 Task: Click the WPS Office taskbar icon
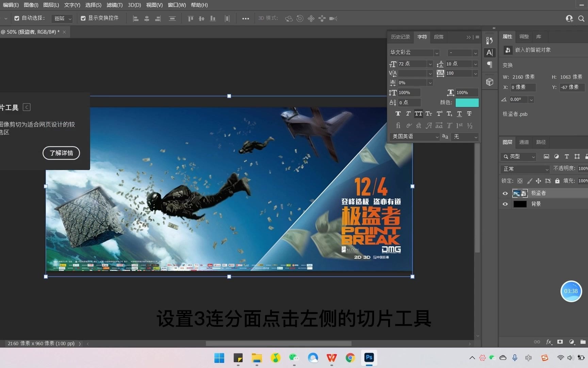[x=331, y=358]
